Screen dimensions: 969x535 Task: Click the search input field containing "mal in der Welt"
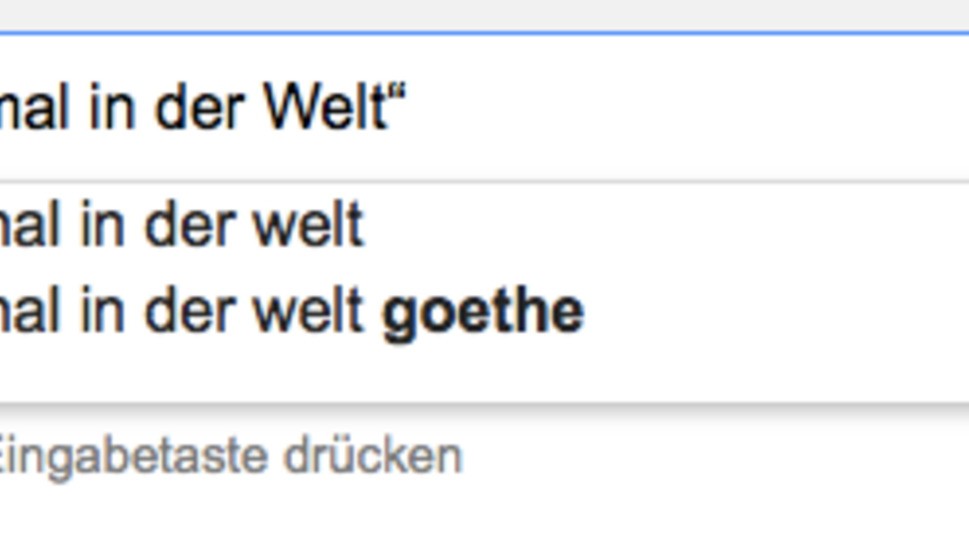coord(600,108)
